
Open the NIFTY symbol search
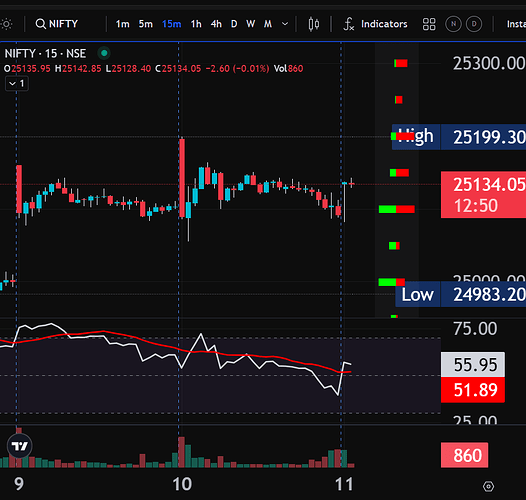(57, 24)
